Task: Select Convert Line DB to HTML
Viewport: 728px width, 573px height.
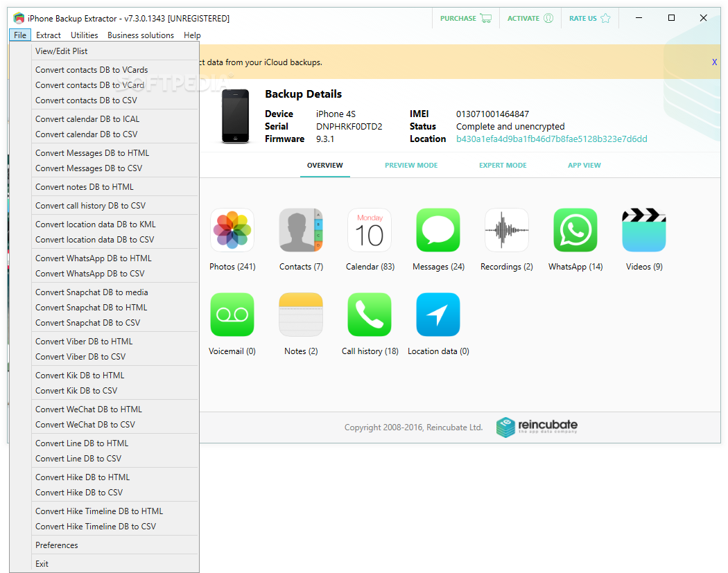Action: click(115, 443)
